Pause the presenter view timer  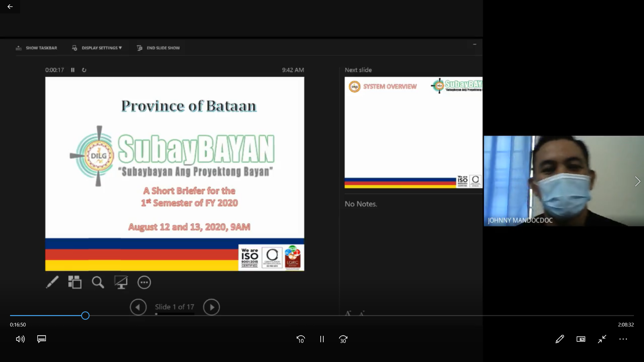tap(73, 70)
